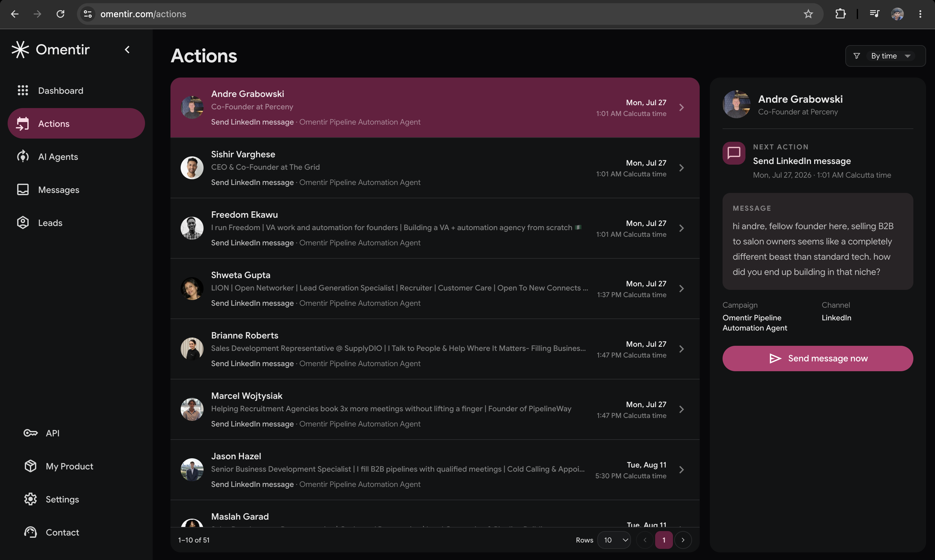Screen dimensions: 935x560
Task: Open the browser extensions puzzle icon
Action: (x=841, y=14)
